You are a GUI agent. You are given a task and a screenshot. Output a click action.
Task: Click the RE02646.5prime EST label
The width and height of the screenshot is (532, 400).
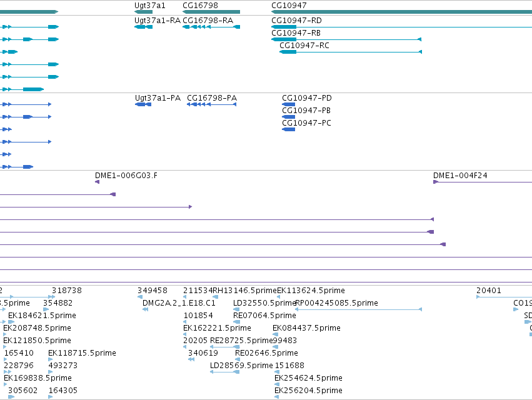[266, 353]
